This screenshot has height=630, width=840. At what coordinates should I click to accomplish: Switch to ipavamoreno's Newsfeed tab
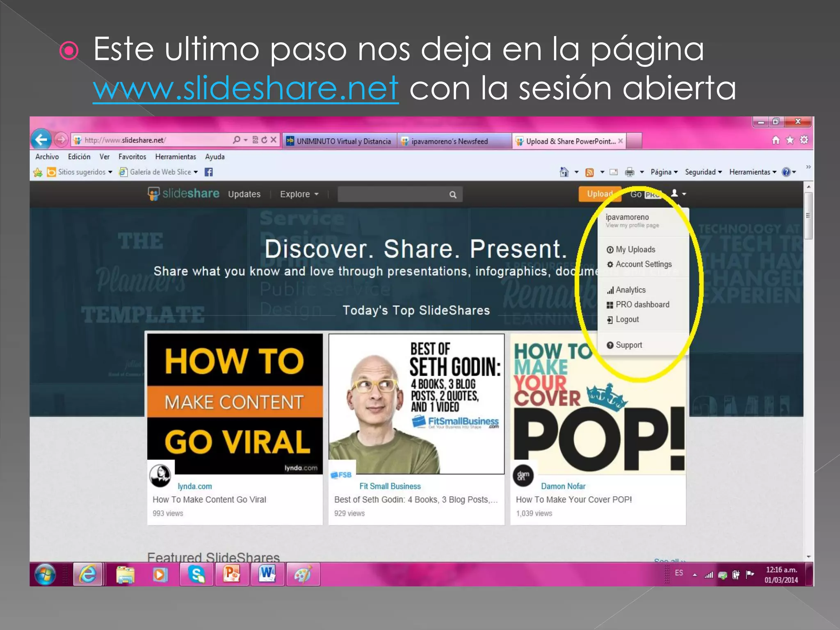coord(454,141)
